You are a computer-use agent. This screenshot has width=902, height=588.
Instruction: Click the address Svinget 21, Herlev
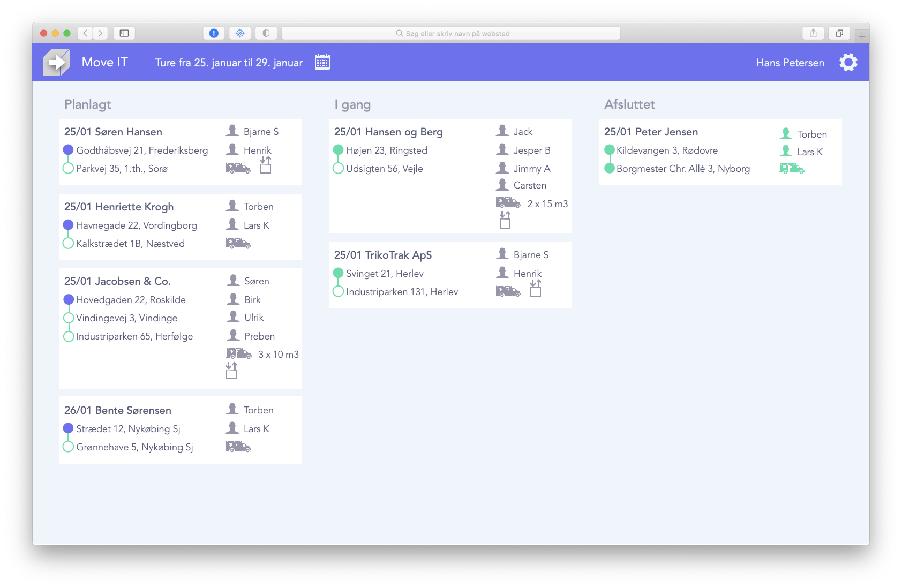[x=385, y=274]
